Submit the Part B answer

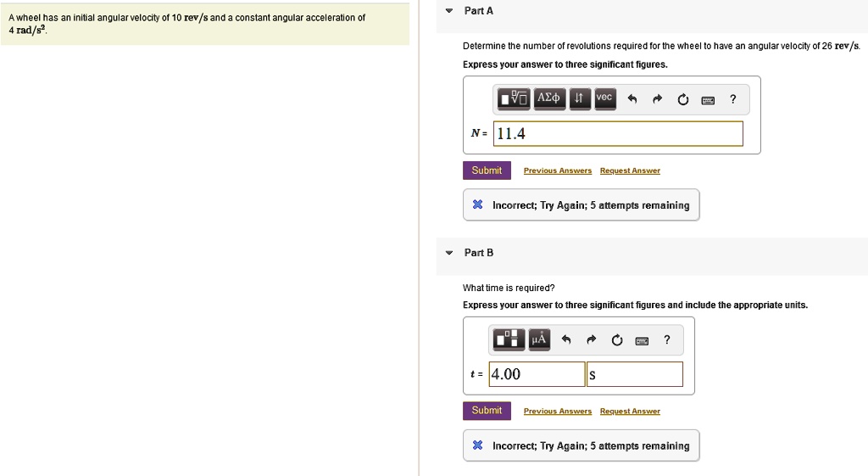tap(487, 411)
